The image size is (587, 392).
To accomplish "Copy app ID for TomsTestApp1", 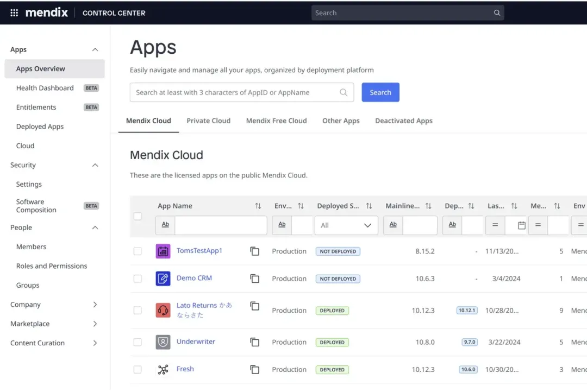I will (x=254, y=251).
